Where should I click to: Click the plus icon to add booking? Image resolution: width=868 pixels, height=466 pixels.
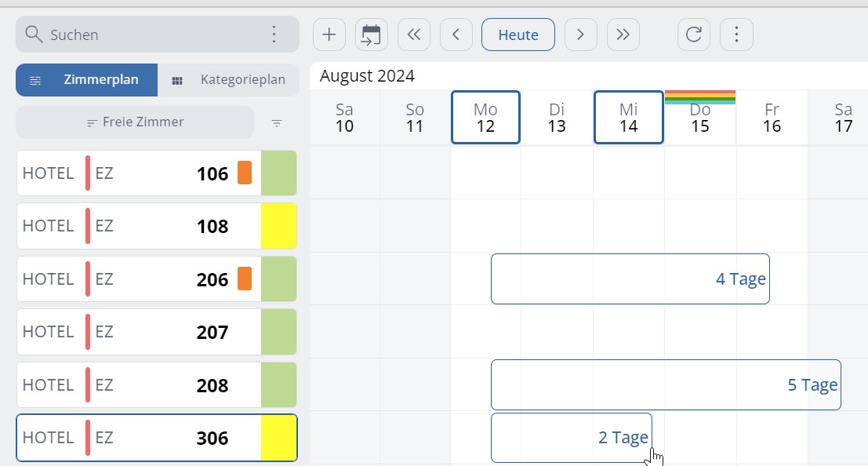point(329,35)
